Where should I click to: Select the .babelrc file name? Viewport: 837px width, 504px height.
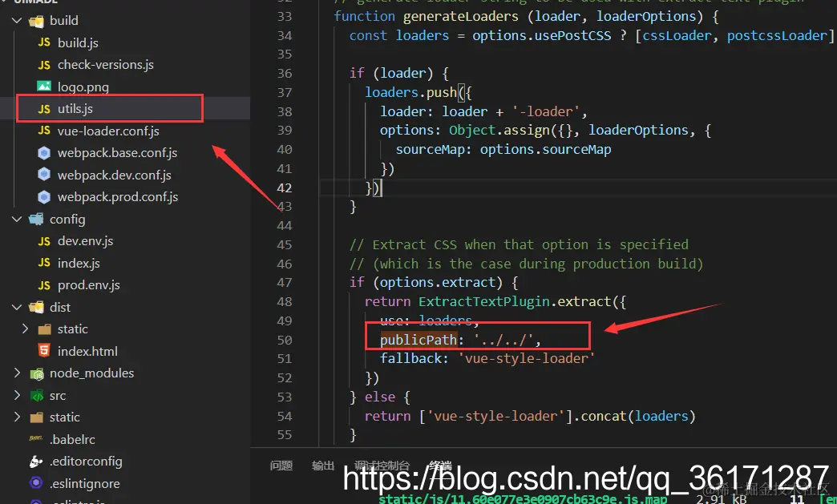72,439
